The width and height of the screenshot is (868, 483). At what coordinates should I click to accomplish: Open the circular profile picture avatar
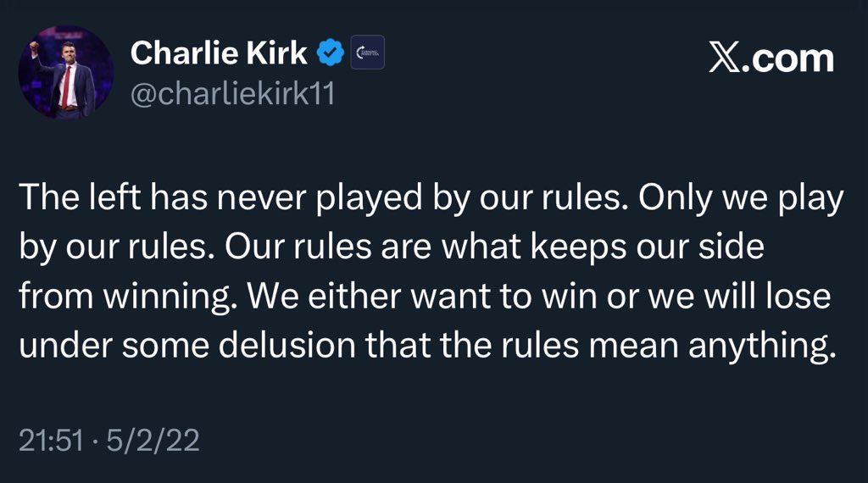tap(65, 72)
